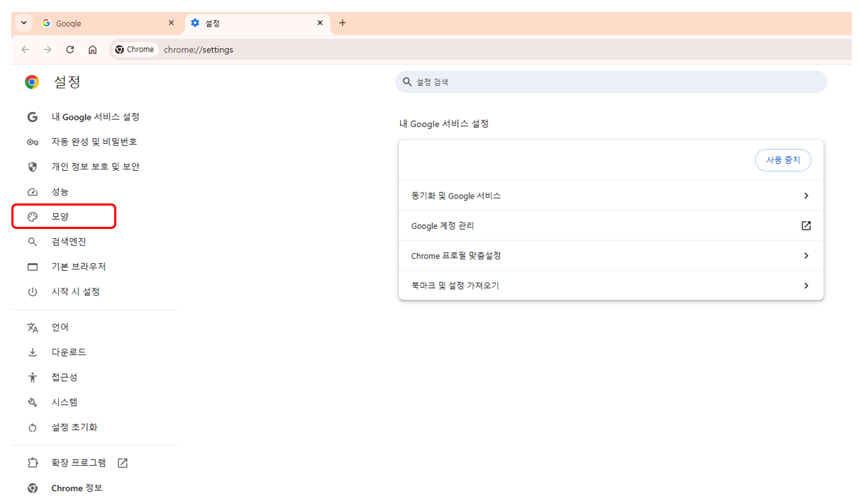The image size is (859, 504).
Task: Click the Chrome icon beside Chrome 정보
Action: point(32,488)
